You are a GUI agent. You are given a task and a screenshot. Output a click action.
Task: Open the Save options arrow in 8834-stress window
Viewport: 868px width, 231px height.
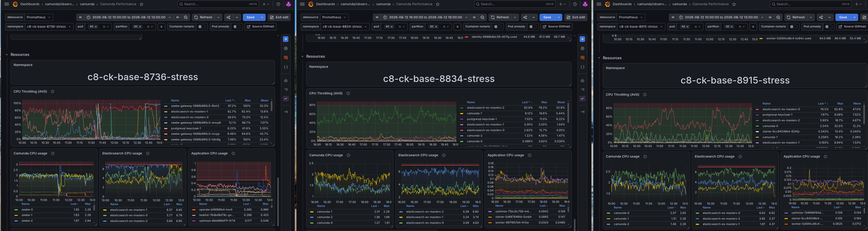point(559,17)
